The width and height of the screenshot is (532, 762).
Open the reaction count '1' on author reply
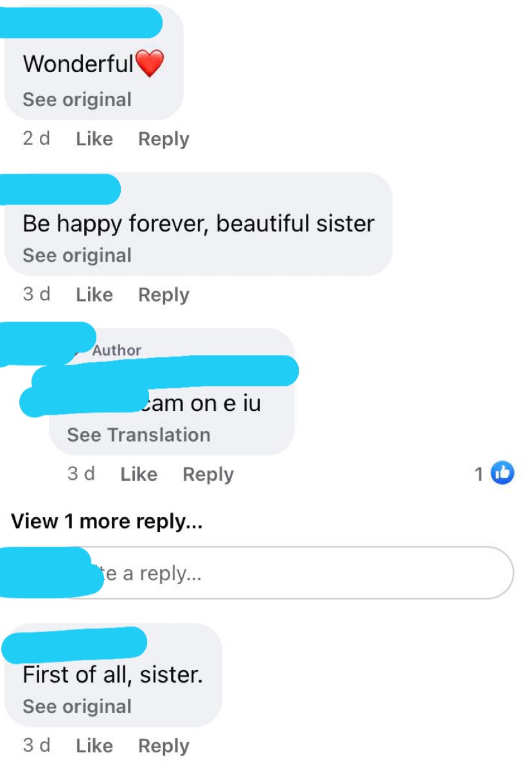479,474
